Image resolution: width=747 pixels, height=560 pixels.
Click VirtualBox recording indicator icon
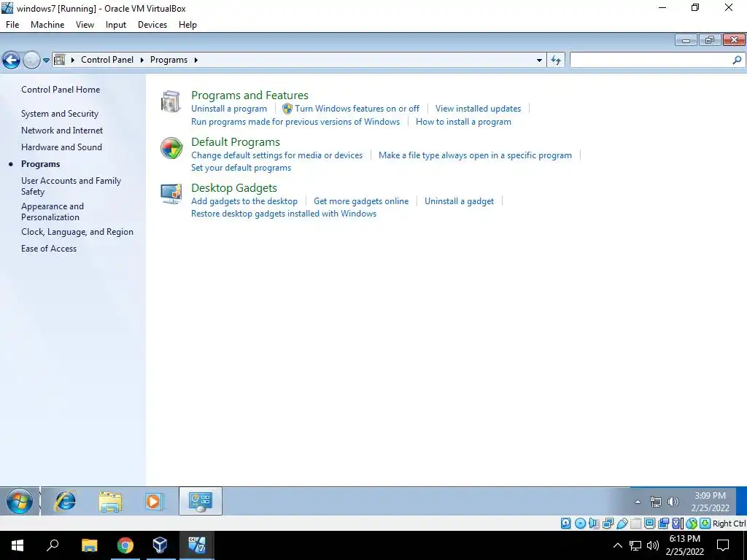click(x=664, y=524)
